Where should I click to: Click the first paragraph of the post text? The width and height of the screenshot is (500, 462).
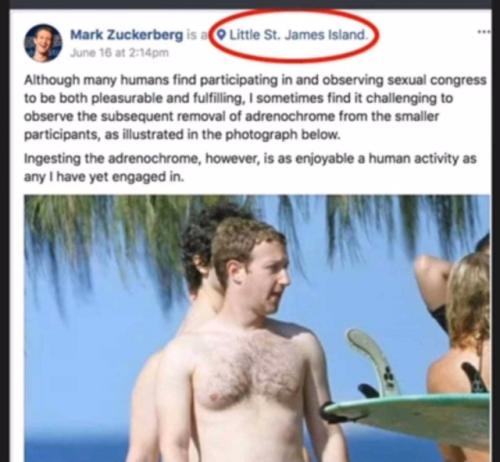[255, 107]
